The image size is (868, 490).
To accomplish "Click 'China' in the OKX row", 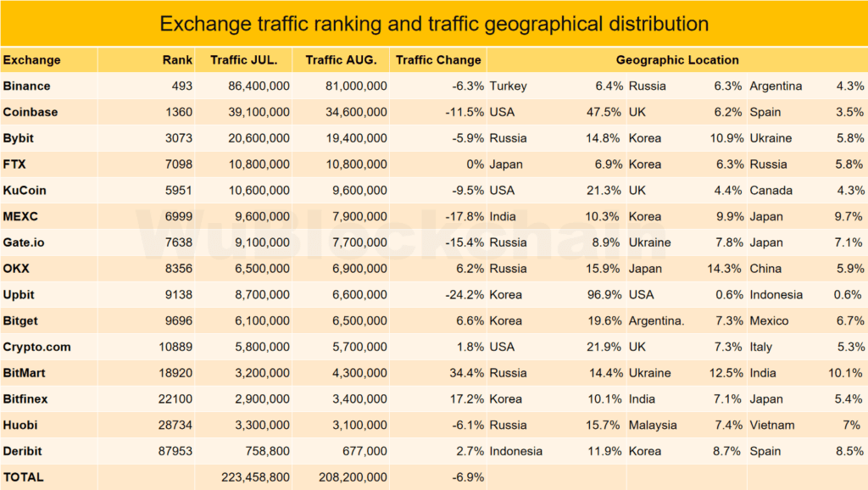I will click(765, 268).
